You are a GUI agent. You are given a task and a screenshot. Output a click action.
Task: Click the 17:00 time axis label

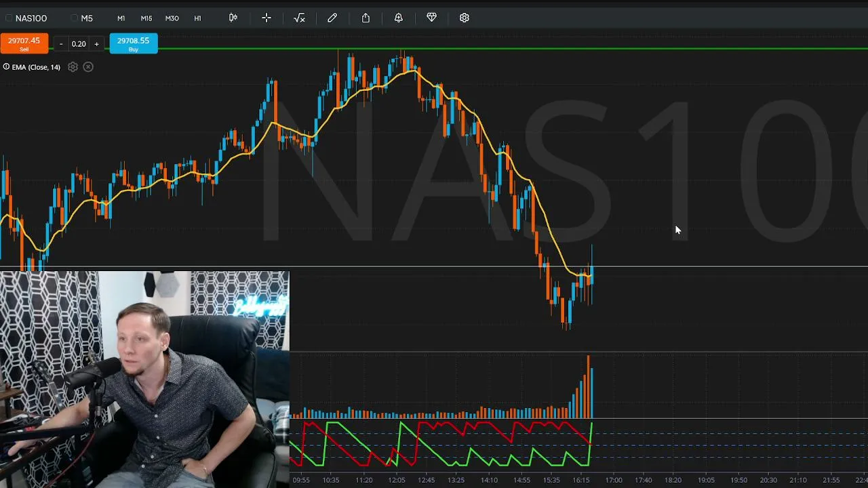(614, 480)
